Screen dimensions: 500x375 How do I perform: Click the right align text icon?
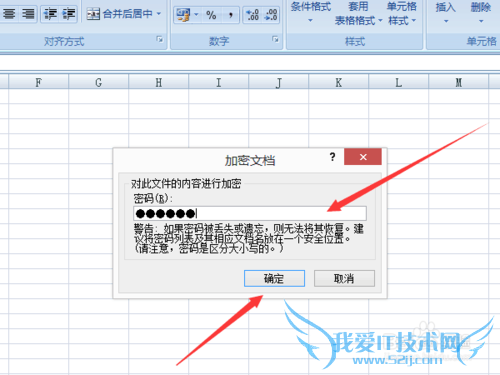click(x=28, y=14)
